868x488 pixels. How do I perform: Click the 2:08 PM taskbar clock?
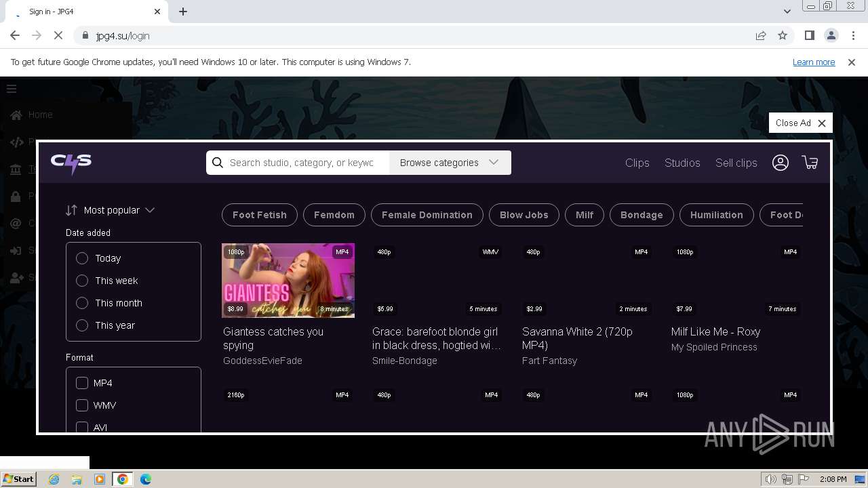[833, 479]
